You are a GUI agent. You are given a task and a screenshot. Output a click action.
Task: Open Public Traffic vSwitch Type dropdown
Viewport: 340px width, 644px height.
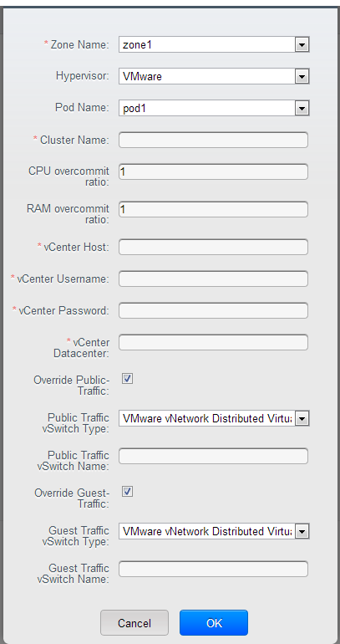214,418
